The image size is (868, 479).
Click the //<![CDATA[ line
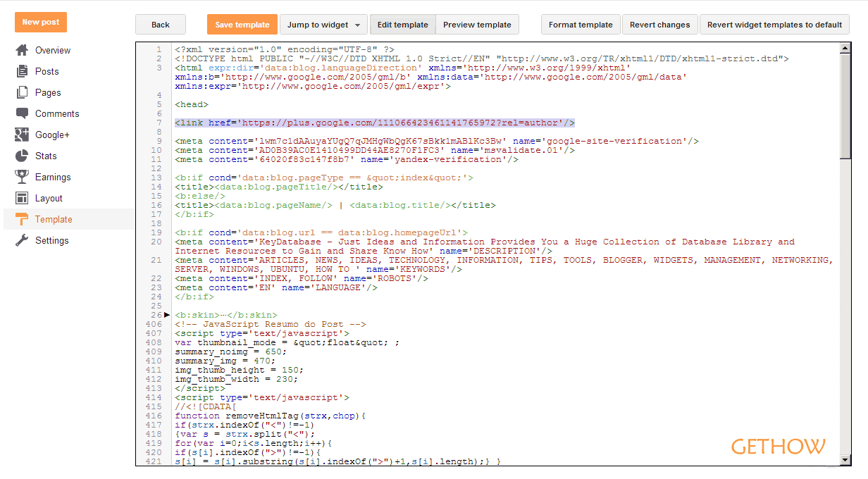click(x=206, y=406)
